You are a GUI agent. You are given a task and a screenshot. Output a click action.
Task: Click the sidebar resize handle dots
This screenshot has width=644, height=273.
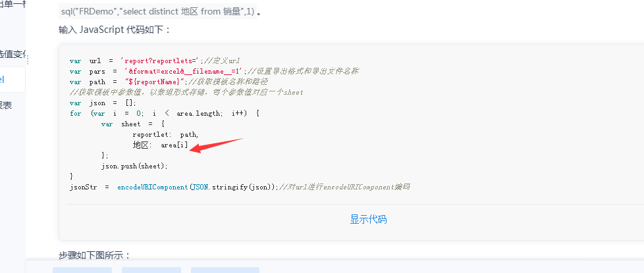pos(28,61)
